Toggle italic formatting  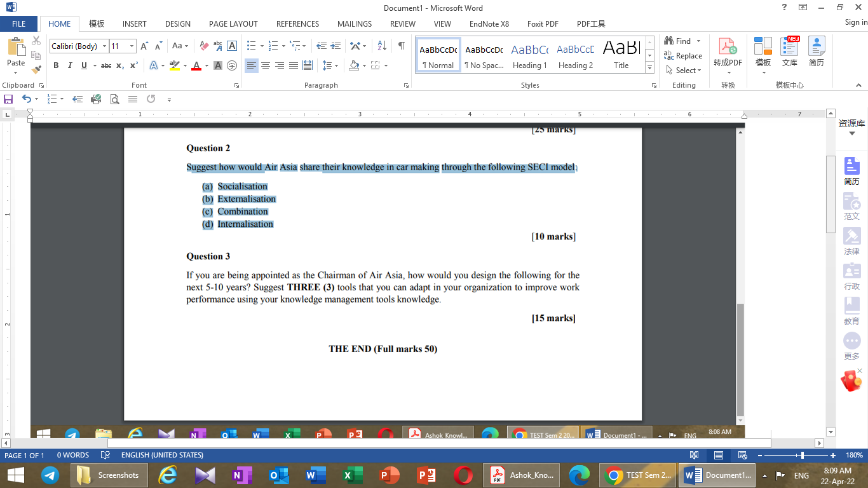coord(70,65)
